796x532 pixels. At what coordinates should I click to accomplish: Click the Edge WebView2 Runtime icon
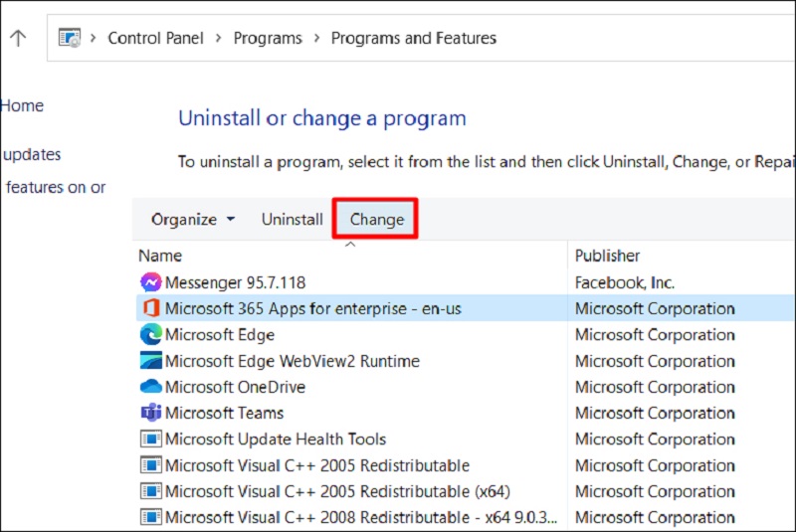click(x=150, y=361)
